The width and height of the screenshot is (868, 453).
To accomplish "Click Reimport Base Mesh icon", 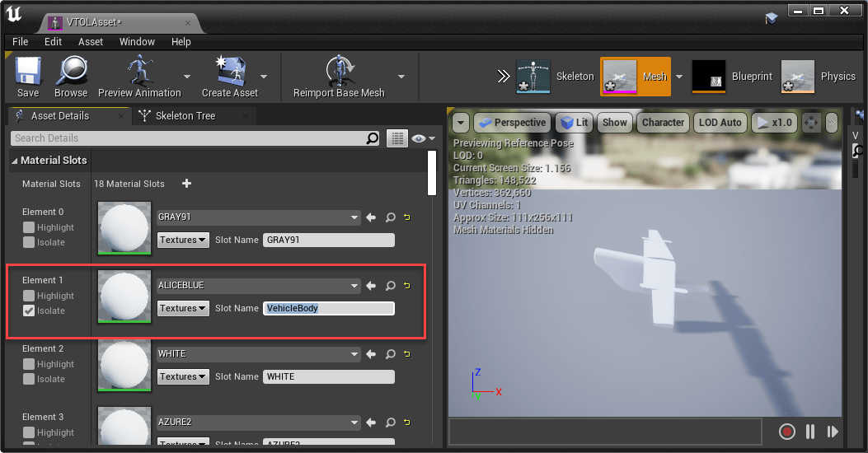I will (339, 77).
